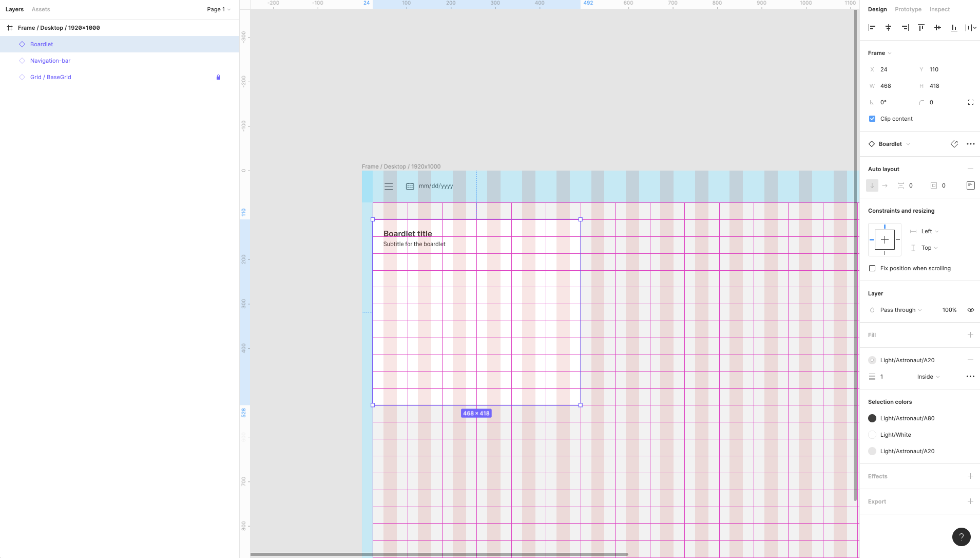Click the width input field showing 468
This screenshot has height=558, width=980.
[x=893, y=86]
